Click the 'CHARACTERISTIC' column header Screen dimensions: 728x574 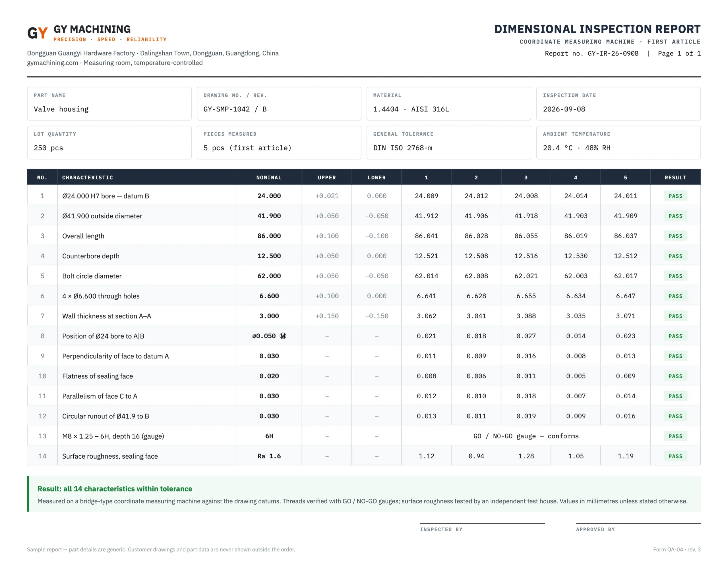87,177
